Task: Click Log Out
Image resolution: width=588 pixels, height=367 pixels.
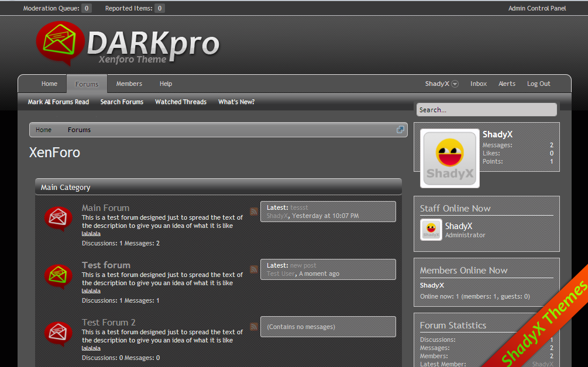Action: pos(538,84)
